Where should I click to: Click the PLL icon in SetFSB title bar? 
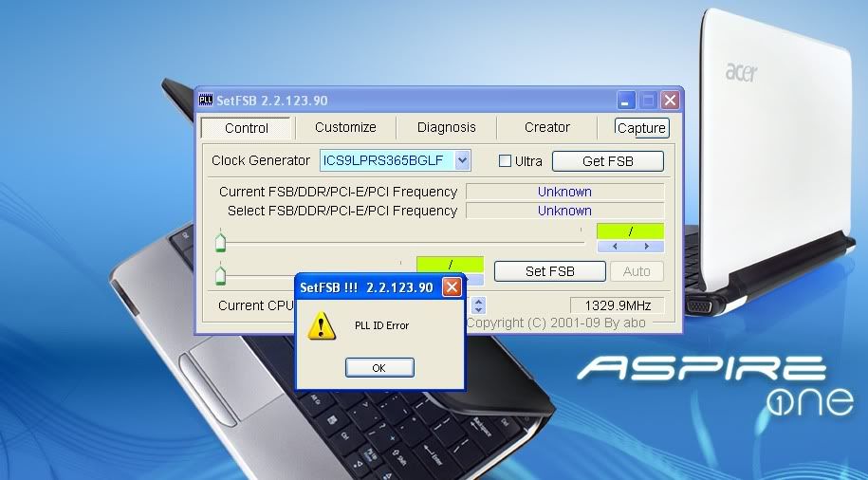tap(205, 101)
